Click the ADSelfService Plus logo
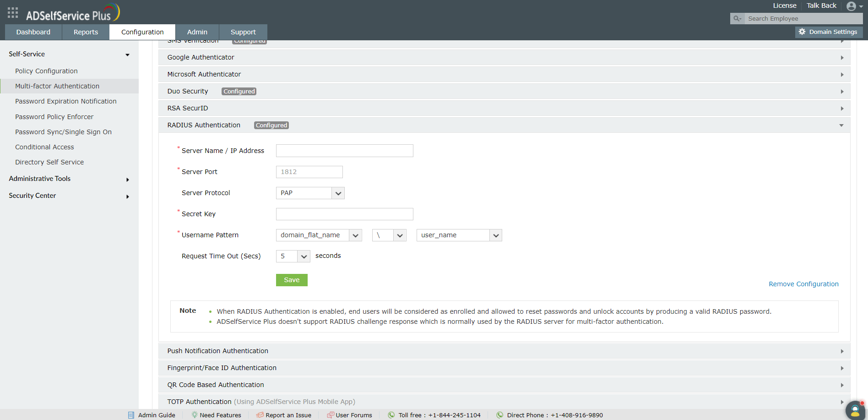This screenshot has width=868, height=420. pos(72,13)
